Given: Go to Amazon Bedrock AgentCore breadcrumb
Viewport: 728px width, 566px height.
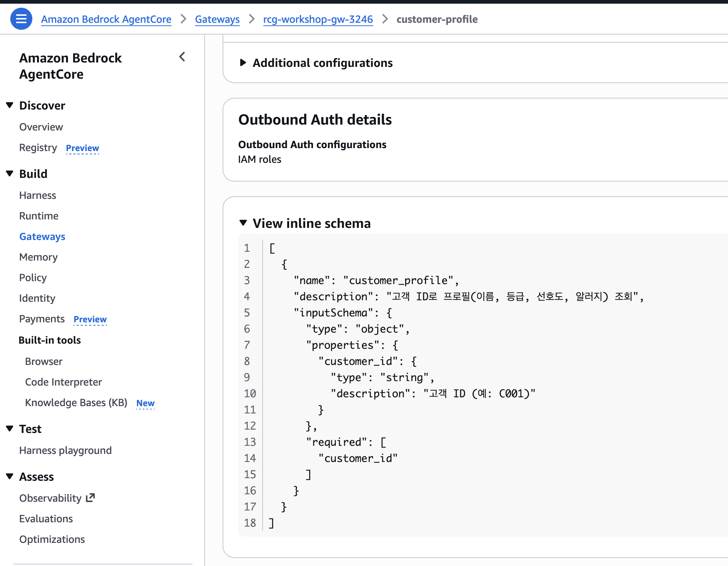Looking at the screenshot, I should click(106, 19).
